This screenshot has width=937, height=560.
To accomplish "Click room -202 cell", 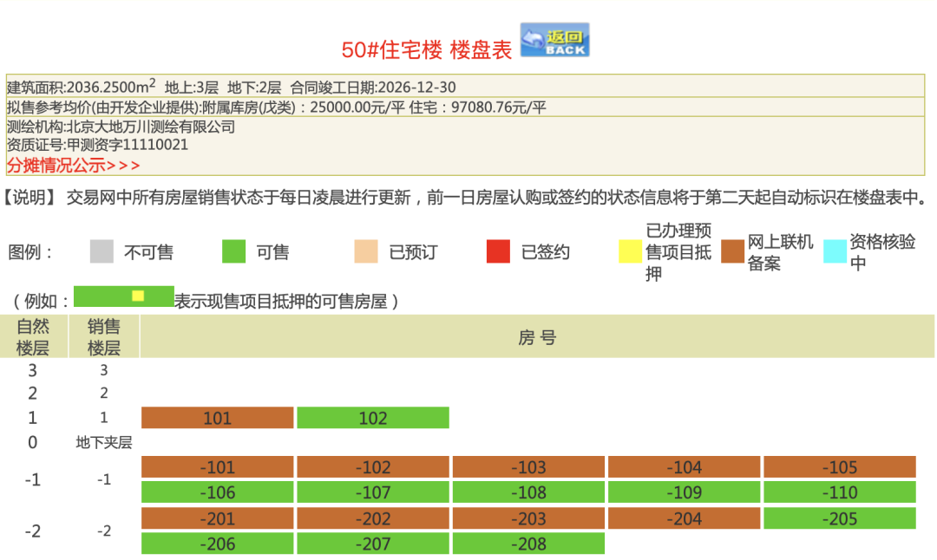I will 372,518.
